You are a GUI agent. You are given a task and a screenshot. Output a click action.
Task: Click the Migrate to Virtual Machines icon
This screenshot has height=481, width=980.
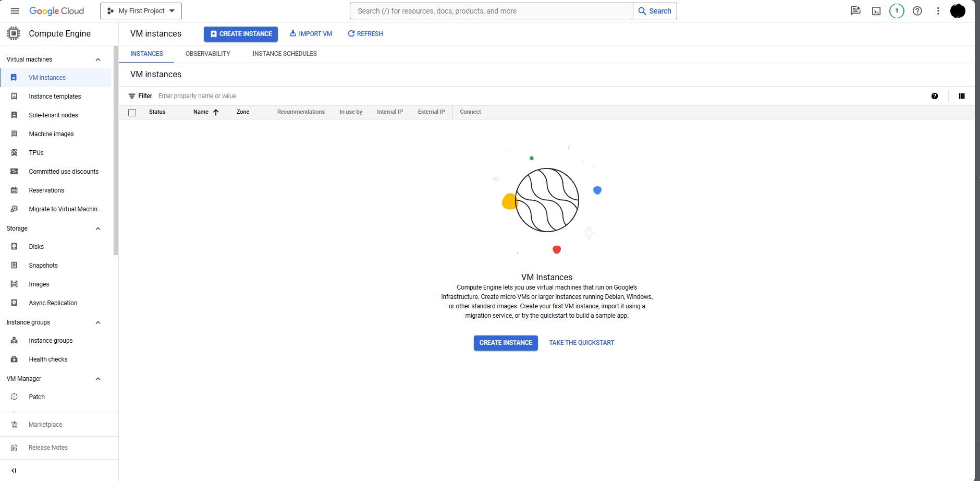pos(14,209)
